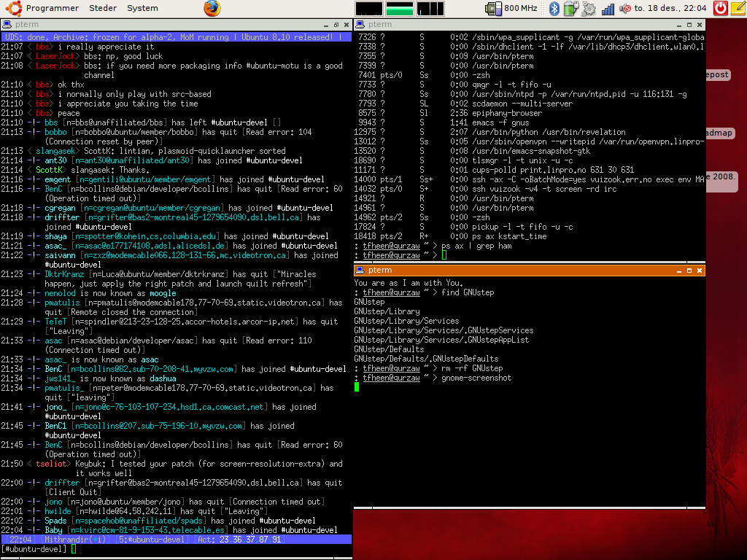The image size is (747, 560).
Task: Click the green cursor in the orange pterm
Action: click(x=357, y=387)
